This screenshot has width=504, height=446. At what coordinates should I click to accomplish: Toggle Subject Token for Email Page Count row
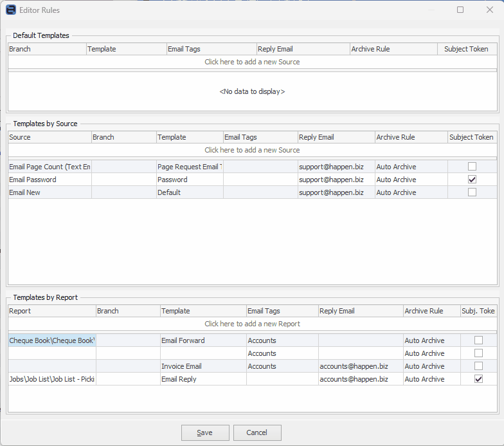click(472, 167)
